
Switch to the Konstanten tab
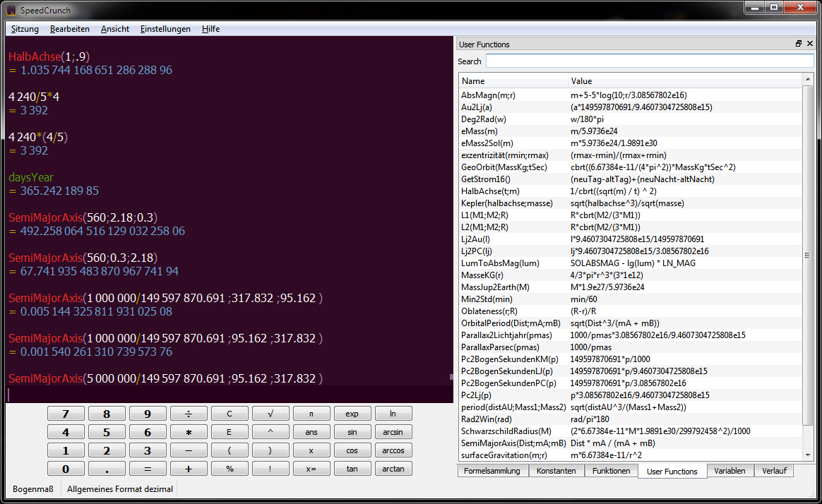[556, 471]
